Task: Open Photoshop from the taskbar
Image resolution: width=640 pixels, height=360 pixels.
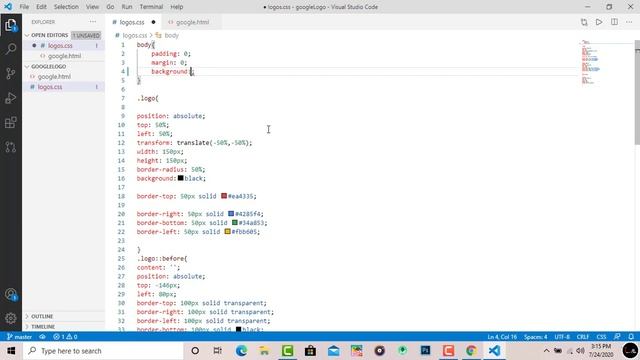Action: tap(425, 351)
